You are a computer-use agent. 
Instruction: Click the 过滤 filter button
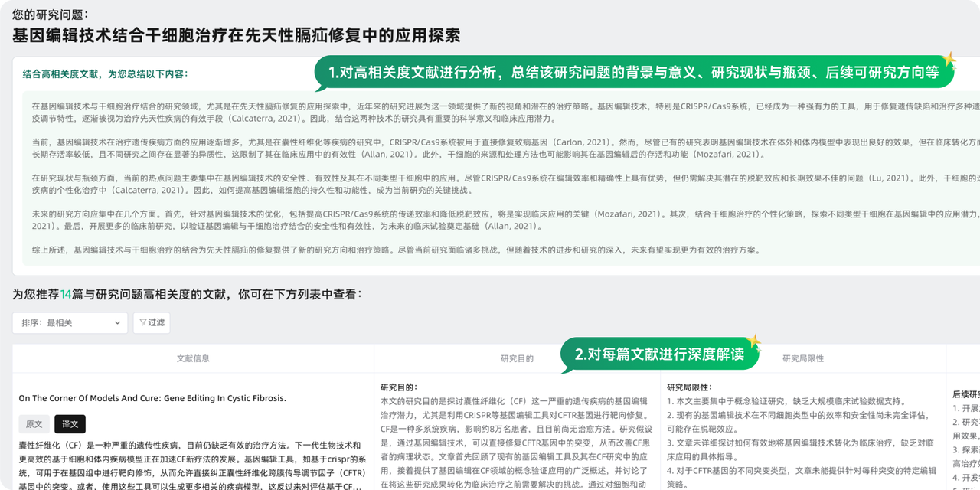click(152, 323)
